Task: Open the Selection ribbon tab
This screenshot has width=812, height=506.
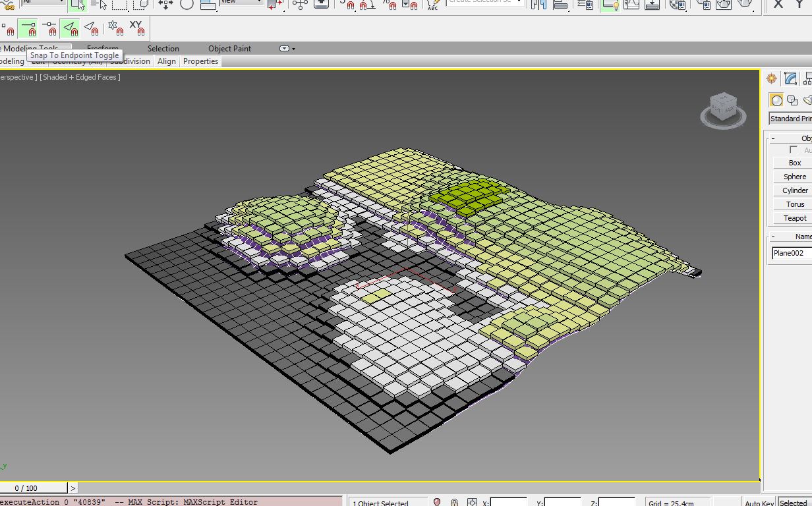Action: [163, 49]
